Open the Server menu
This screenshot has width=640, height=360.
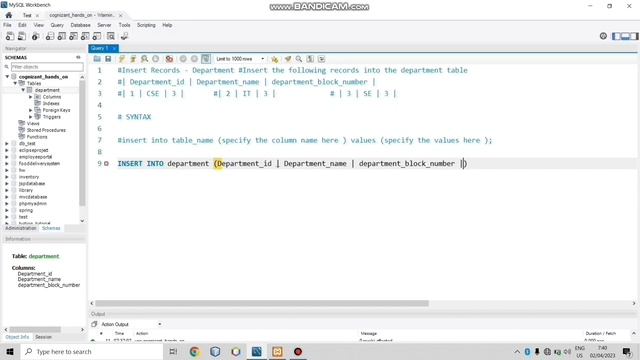click(104, 25)
